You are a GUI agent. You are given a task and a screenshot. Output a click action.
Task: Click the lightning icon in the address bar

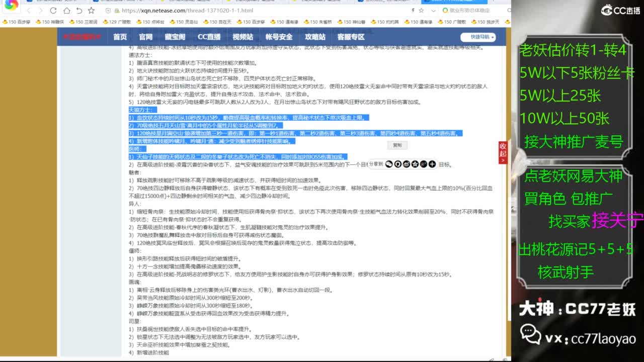tap(413, 10)
